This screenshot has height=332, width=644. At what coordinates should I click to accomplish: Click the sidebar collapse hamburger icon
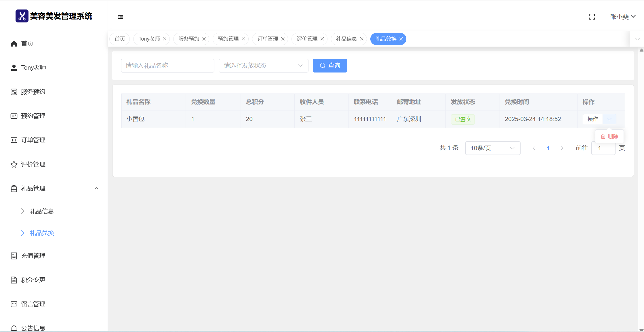[x=121, y=17]
